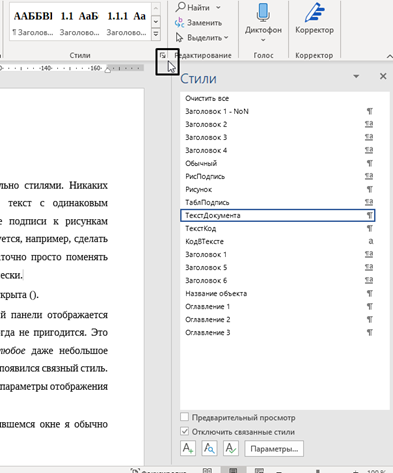Viewport: 393px width, 473px height.
Task: Click the Диктофон microphone icon
Action: click(x=263, y=12)
